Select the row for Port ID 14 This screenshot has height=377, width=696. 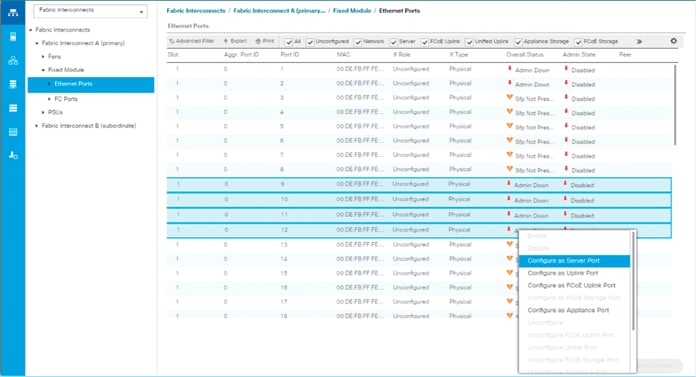(342, 259)
